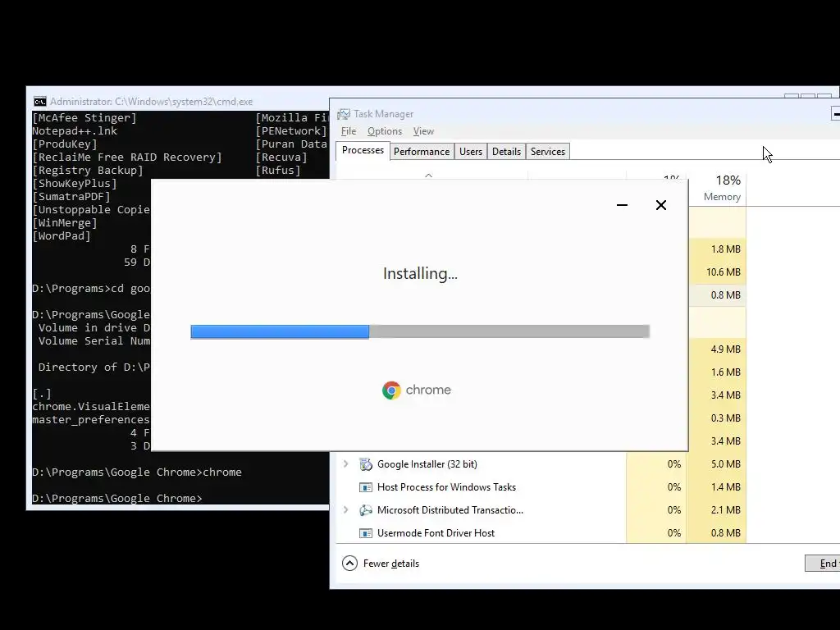Click the Task Manager title bar icon

[x=344, y=114]
